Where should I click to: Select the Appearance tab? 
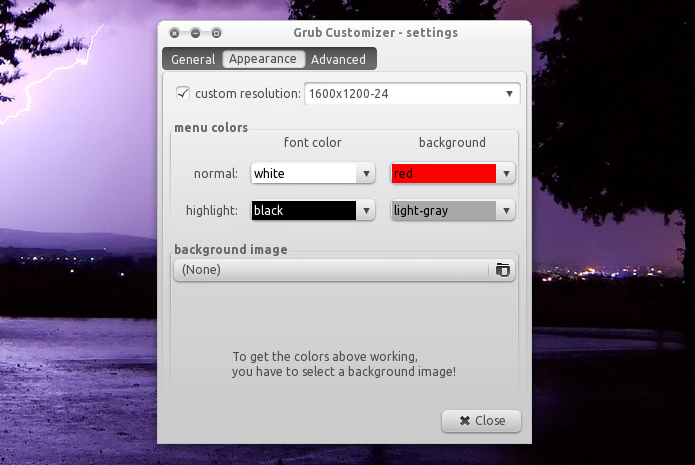(x=263, y=59)
